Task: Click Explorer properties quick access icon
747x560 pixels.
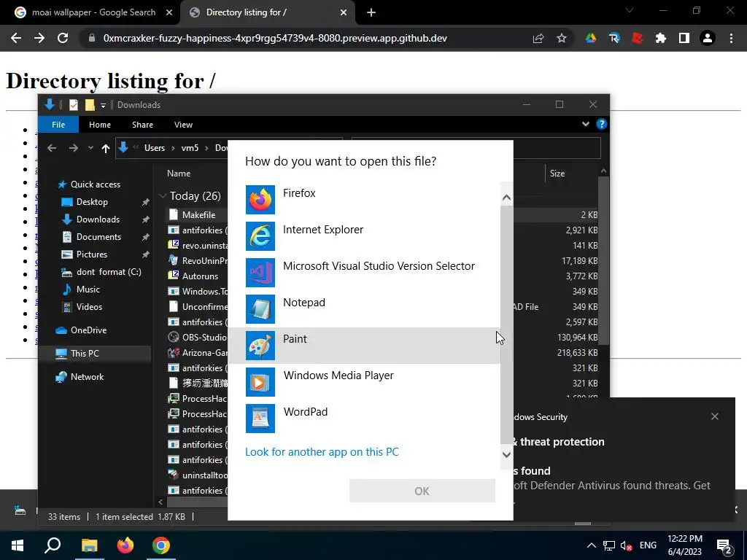Action: (x=74, y=105)
